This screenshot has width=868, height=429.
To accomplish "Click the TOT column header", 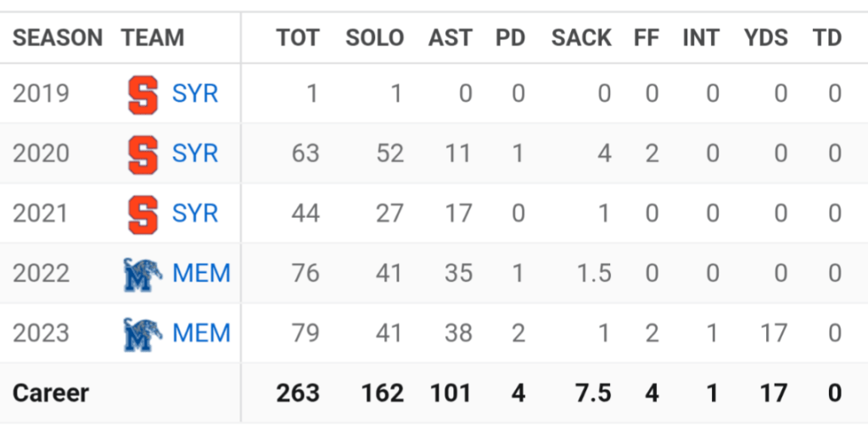I will (x=298, y=38).
